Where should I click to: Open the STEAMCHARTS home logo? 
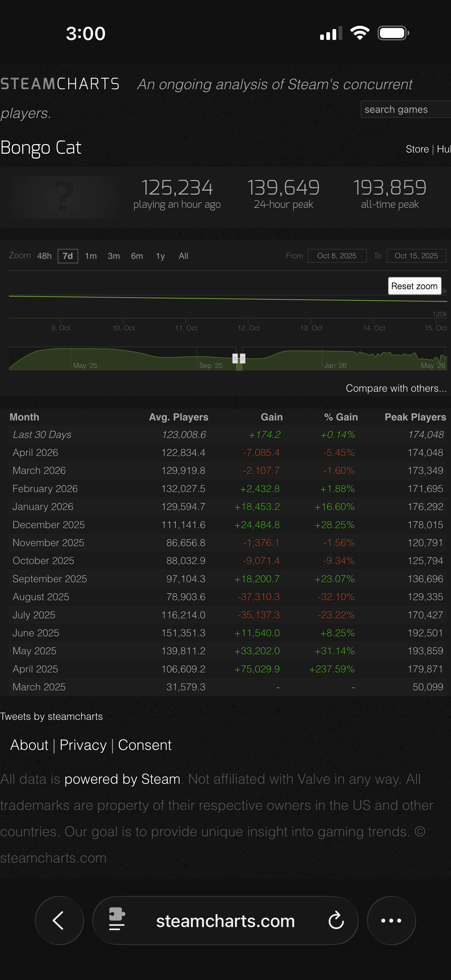point(60,84)
